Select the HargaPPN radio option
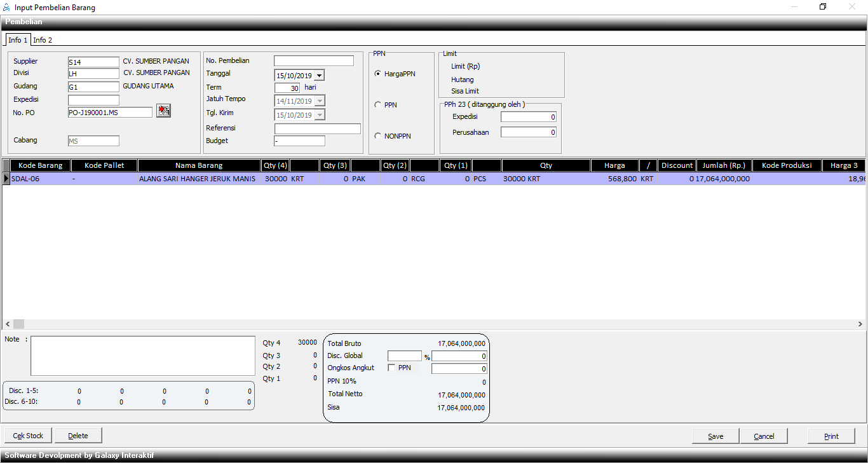The height and width of the screenshot is (463, 868). 378,74
